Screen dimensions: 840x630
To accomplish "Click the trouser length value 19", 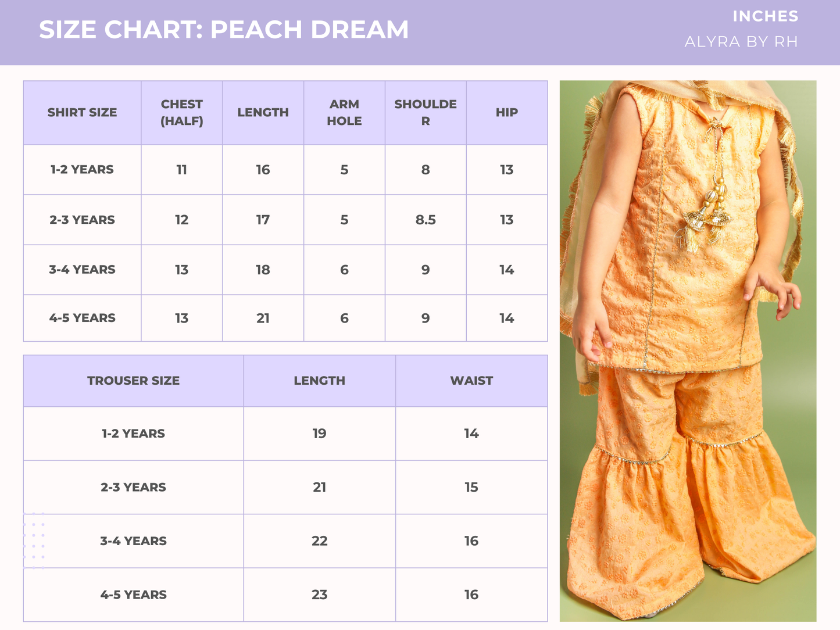I will pos(319,433).
